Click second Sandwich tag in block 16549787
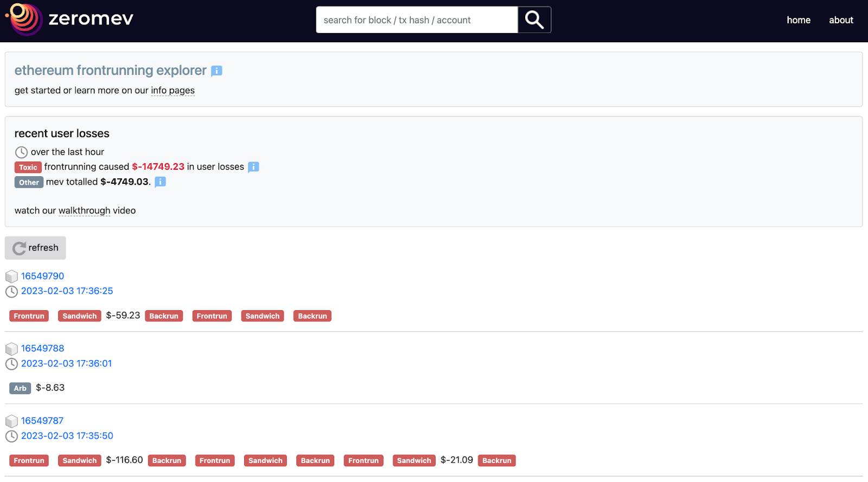The height and width of the screenshot is (482, 868). tap(265, 460)
